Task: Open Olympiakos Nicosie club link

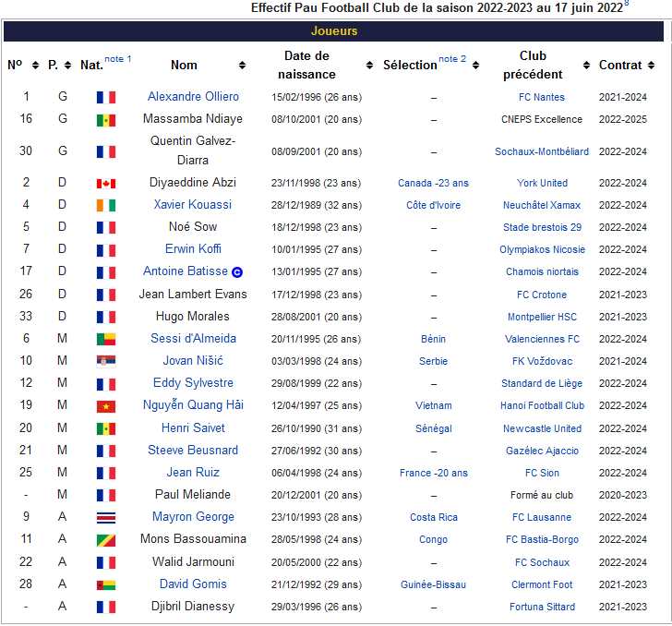Action: coord(542,249)
